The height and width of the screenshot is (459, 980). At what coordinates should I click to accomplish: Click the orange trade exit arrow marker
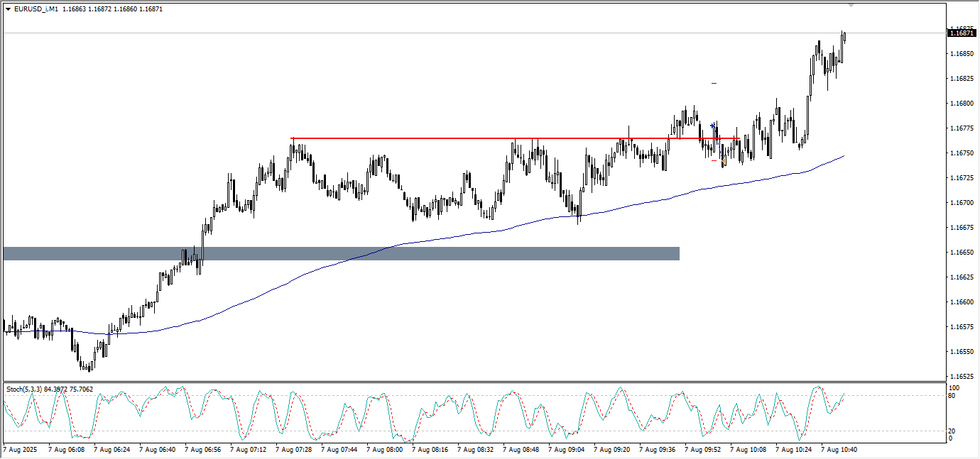coord(723,162)
